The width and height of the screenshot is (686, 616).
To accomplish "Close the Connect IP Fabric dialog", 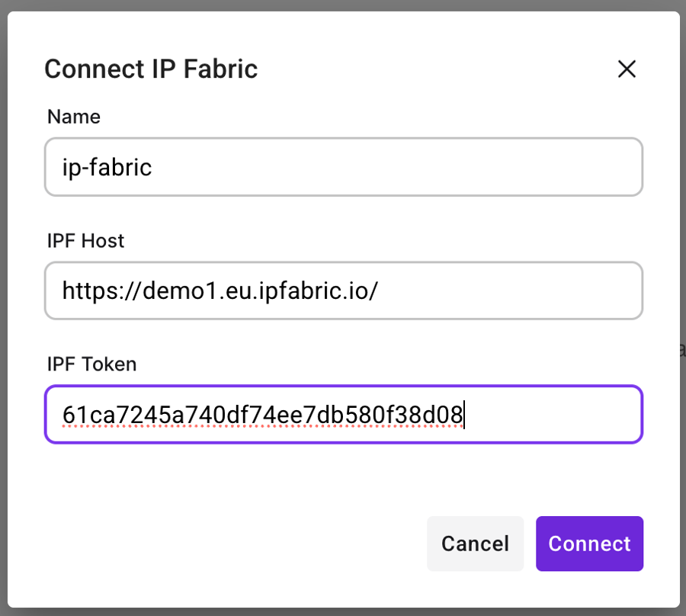I will [627, 69].
